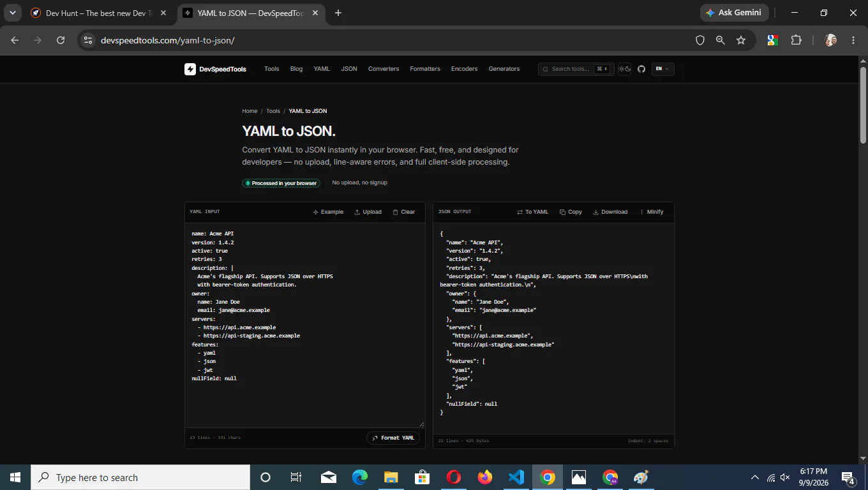Click the shield tracking protection icon

(x=700, y=40)
